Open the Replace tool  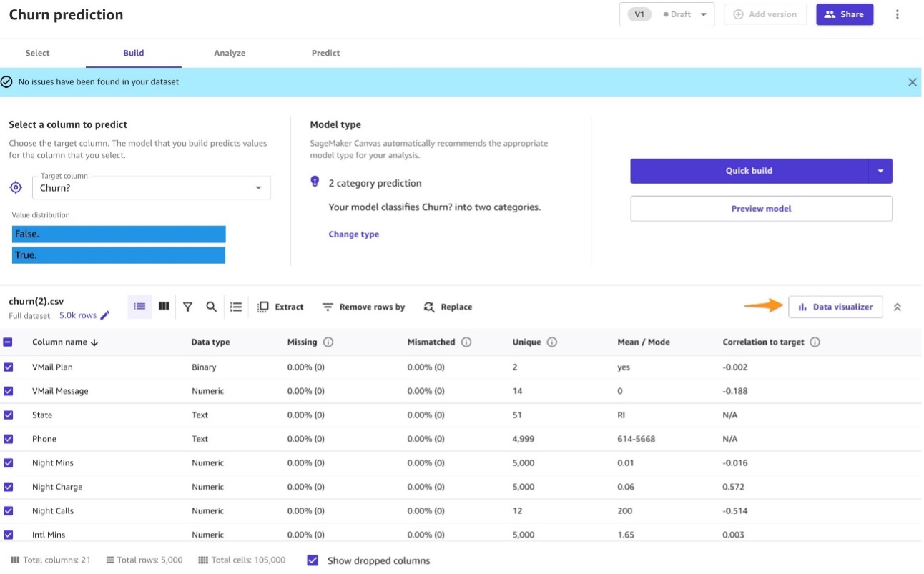[x=448, y=307]
